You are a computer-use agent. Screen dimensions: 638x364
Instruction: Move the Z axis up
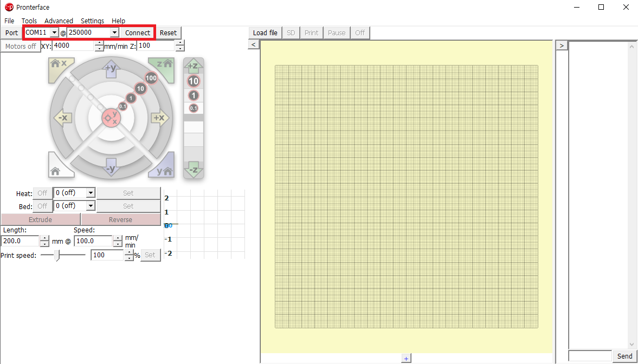[x=193, y=67]
